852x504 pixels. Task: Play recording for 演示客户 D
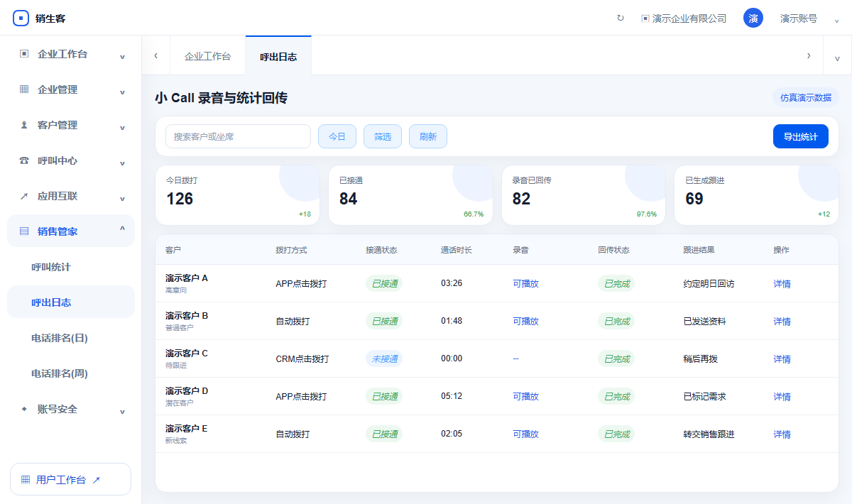point(525,397)
